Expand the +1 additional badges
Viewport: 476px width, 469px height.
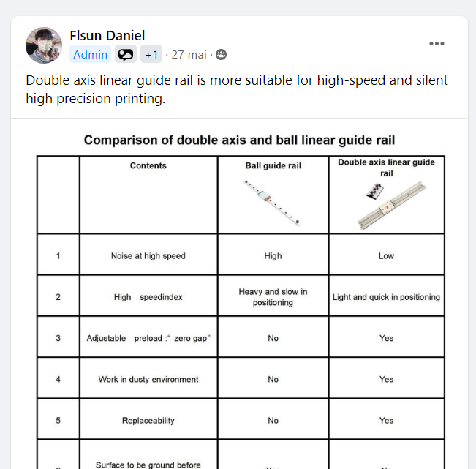(x=151, y=54)
